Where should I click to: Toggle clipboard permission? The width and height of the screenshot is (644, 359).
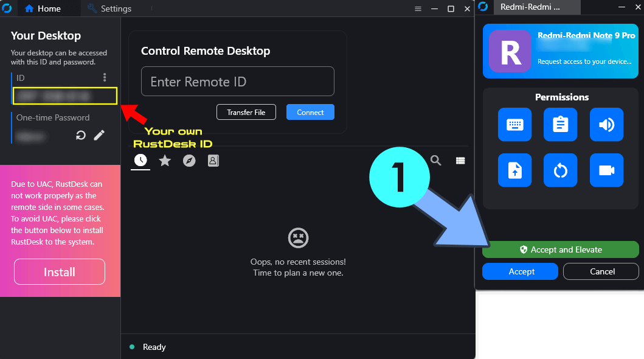point(560,125)
